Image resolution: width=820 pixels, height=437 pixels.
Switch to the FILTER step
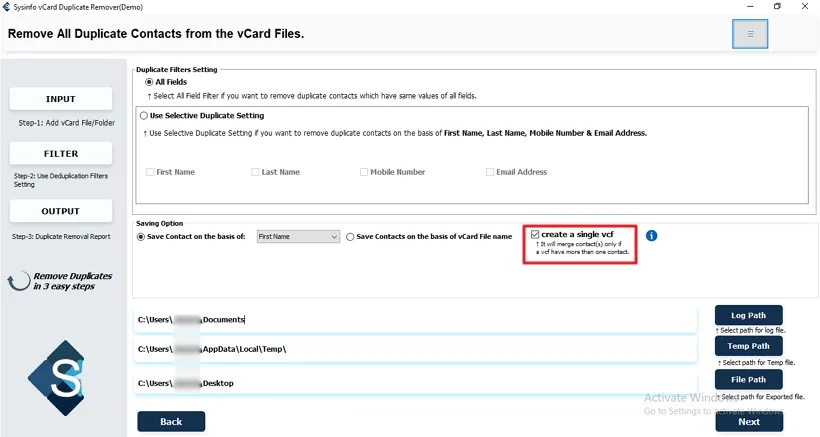coord(60,154)
